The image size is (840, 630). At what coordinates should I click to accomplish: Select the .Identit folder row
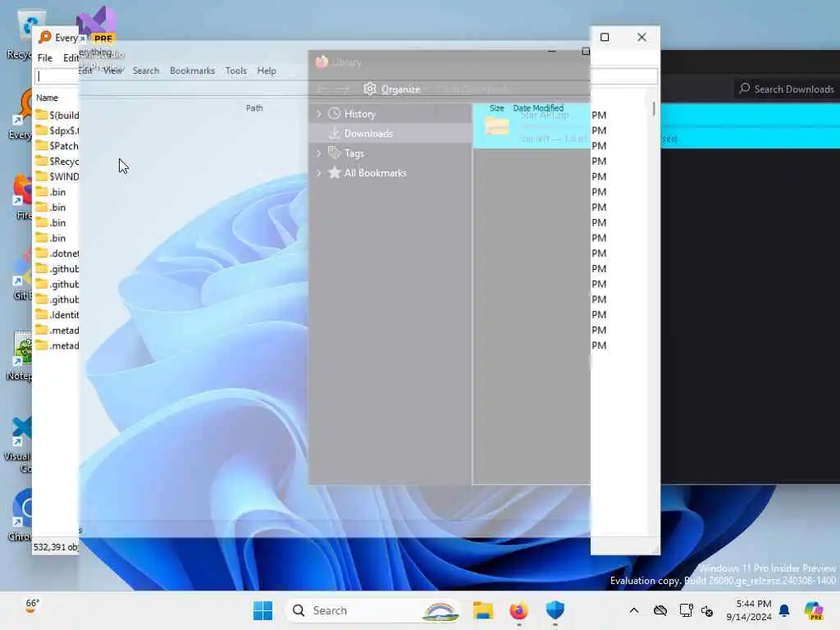pyautogui.click(x=57, y=314)
